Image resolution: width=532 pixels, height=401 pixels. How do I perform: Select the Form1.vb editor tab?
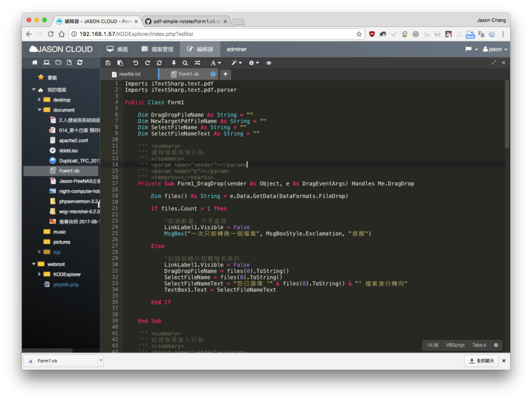189,74
